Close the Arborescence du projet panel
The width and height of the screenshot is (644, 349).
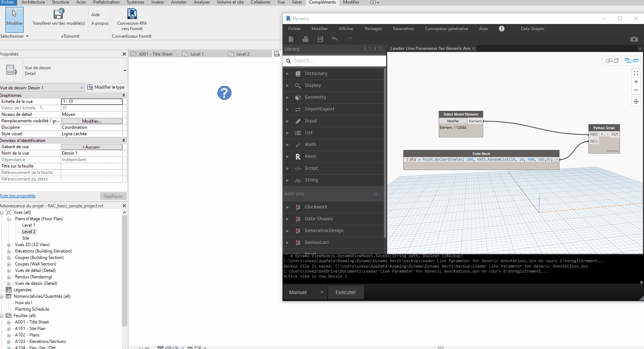[124, 206]
